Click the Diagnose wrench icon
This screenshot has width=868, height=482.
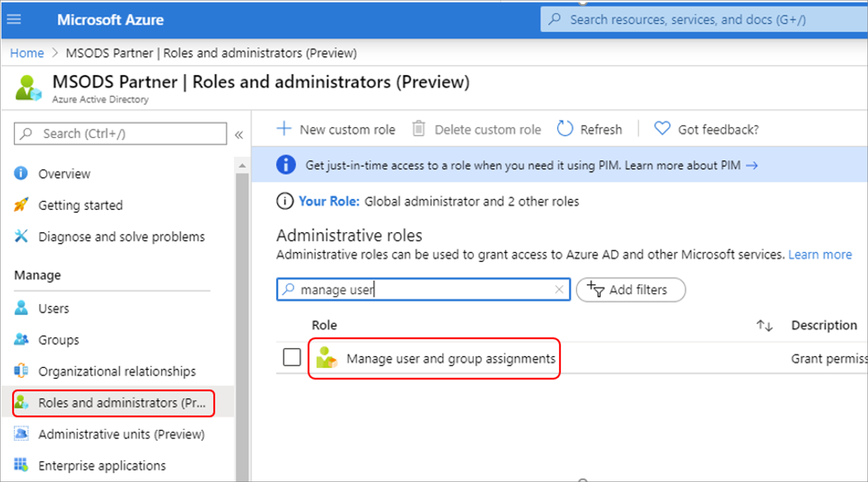[x=21, y=236]
